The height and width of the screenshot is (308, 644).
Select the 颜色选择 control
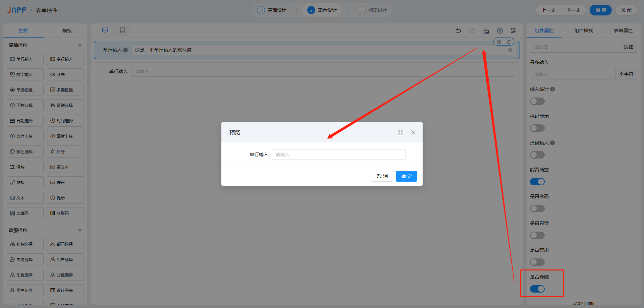[x=25, y=151]
